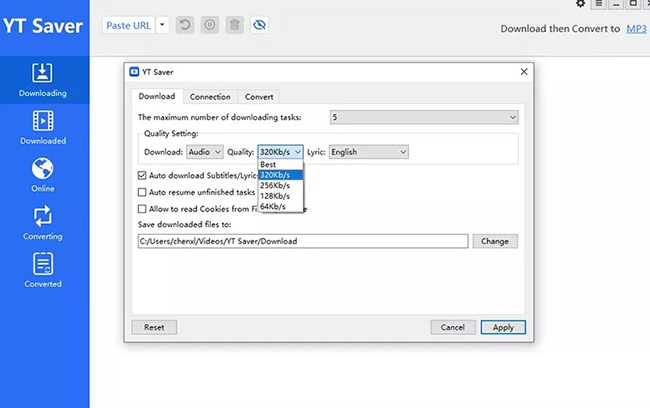Toggle the private mode eye icon

tap(260, 25)
